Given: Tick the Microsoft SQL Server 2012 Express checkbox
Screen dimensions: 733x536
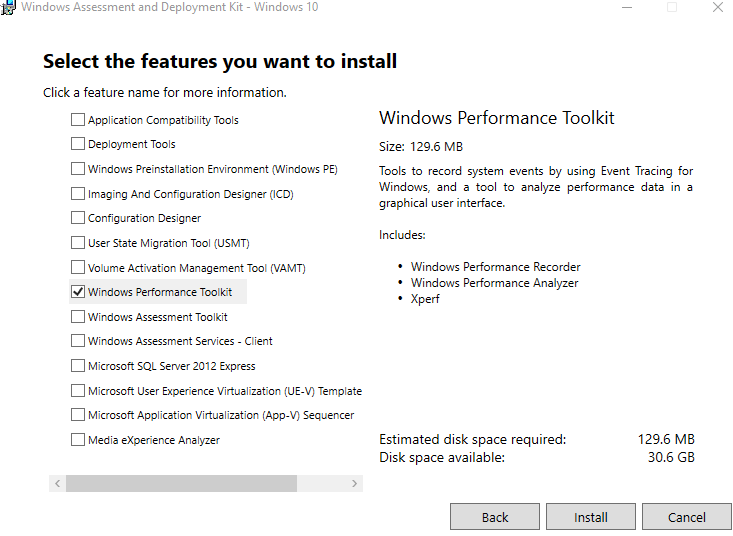Looking at the screenshot, I should click(78, 366).
